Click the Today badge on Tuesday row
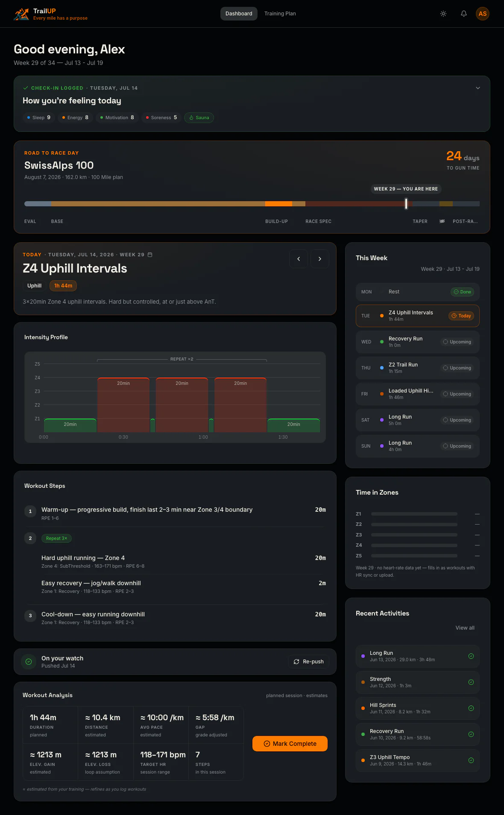 [x=461, y=316]
